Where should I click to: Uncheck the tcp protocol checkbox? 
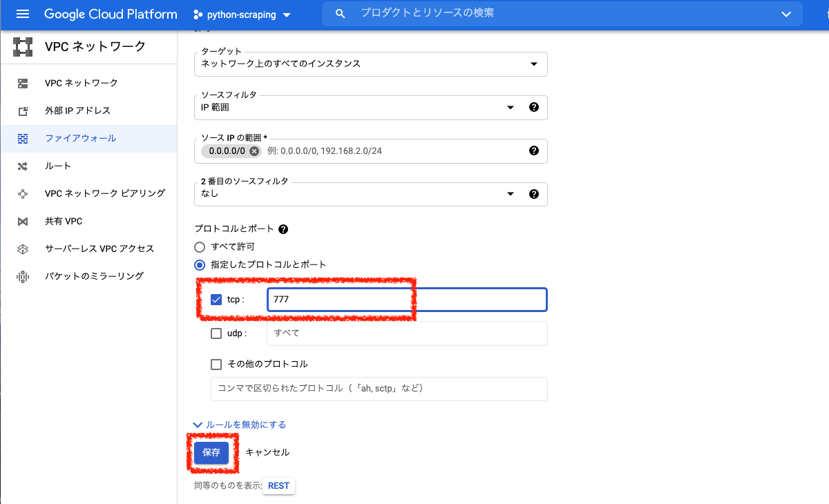pos(216,299)
